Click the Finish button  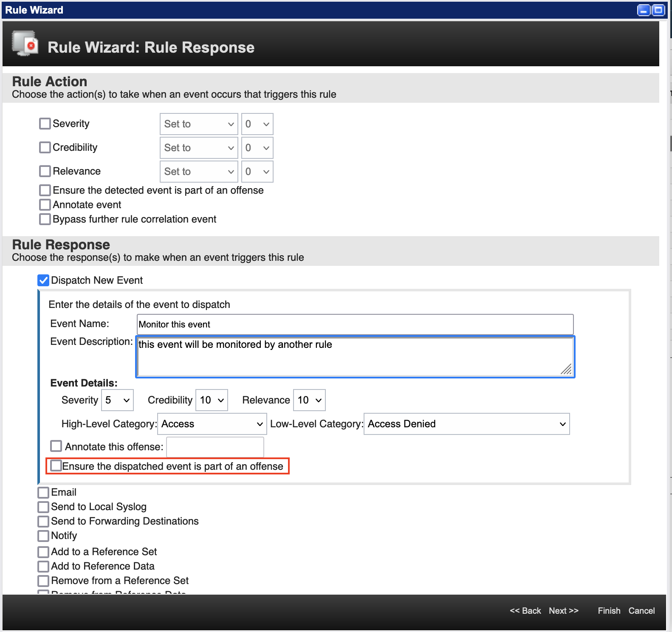[x=609, y=611]
